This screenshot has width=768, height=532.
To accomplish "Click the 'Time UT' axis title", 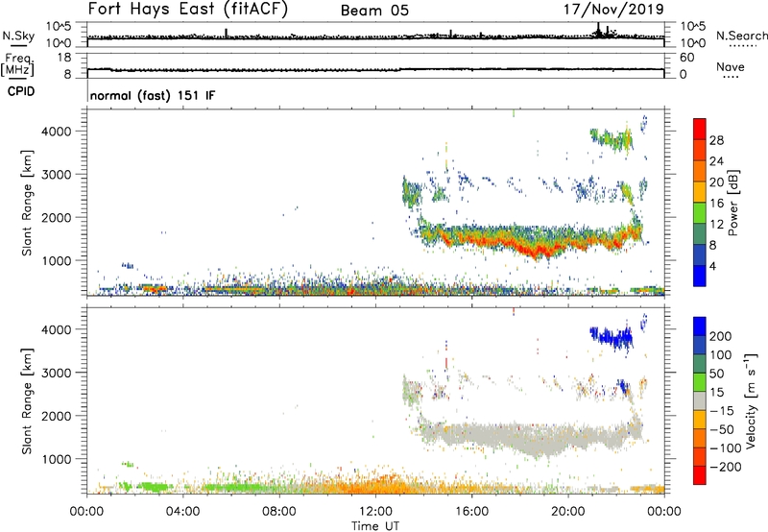I will pyautogui.click(x=375, y=525).
